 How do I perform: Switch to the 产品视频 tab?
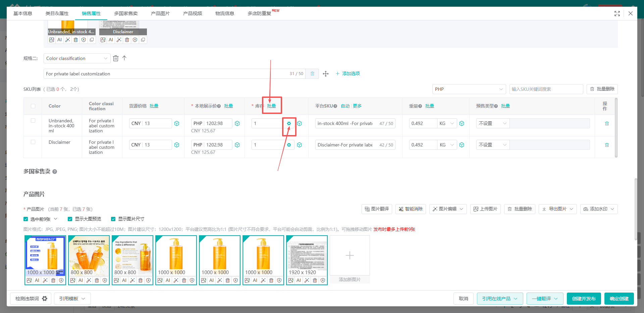coord(193,13)
